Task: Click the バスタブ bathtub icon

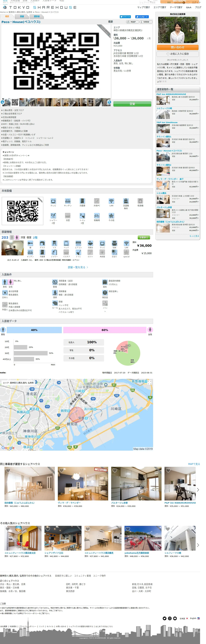Action: click(x=66, y=252)
